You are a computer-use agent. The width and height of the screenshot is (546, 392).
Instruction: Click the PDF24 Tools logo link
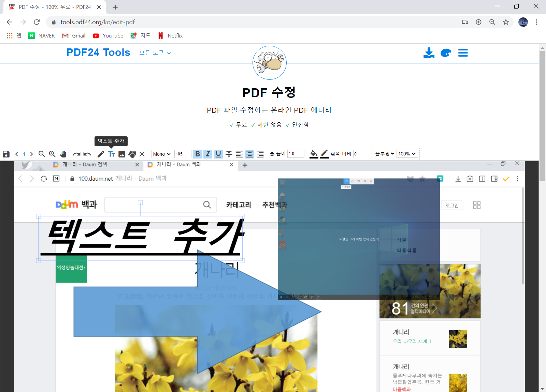point(98,52)
